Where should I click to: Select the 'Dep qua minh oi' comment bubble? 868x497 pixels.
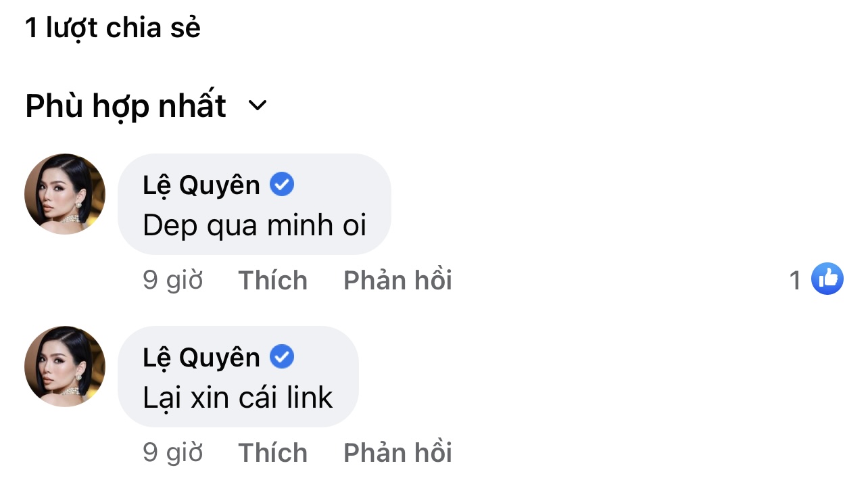point(255,204)
